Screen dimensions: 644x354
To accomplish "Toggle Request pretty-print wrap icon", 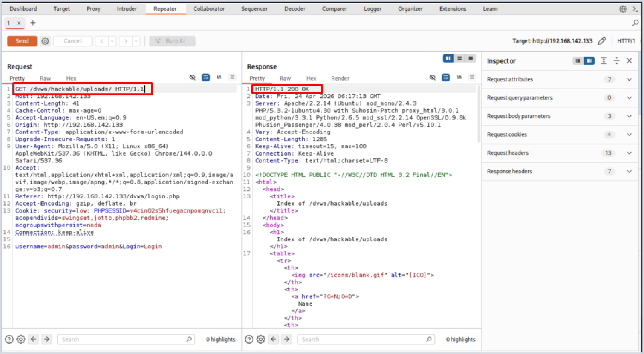I will coord(206,78).
